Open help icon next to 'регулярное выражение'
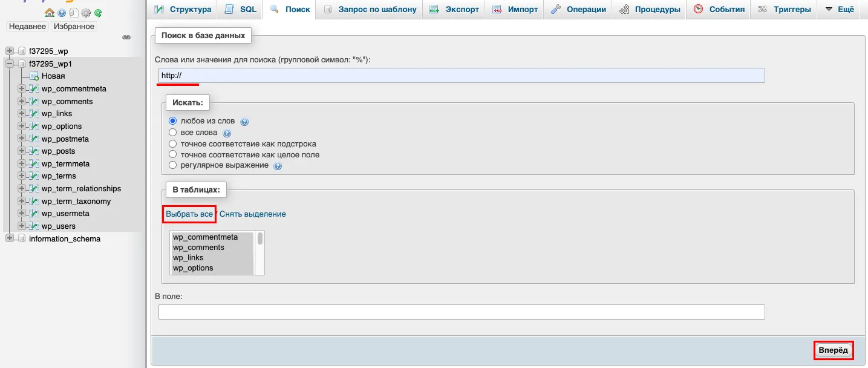868x368 pixels. point(278,166)
